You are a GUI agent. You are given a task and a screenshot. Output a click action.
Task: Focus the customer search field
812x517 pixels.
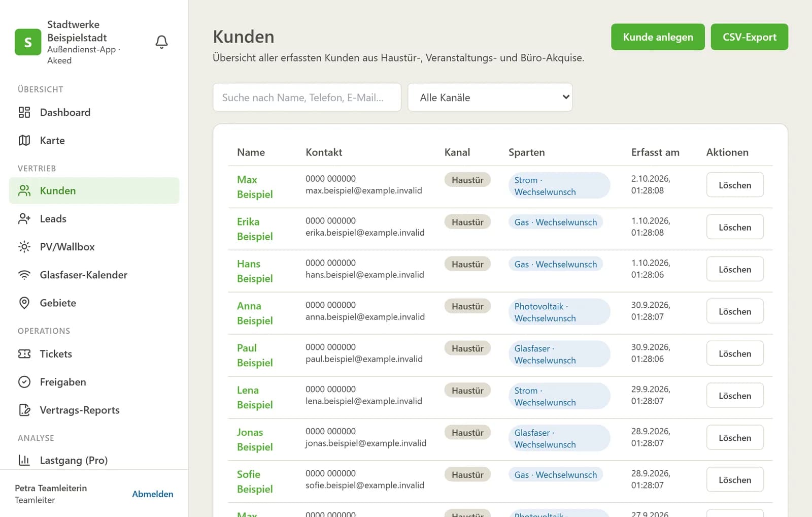pyautogui.click(x=307, y=97)
